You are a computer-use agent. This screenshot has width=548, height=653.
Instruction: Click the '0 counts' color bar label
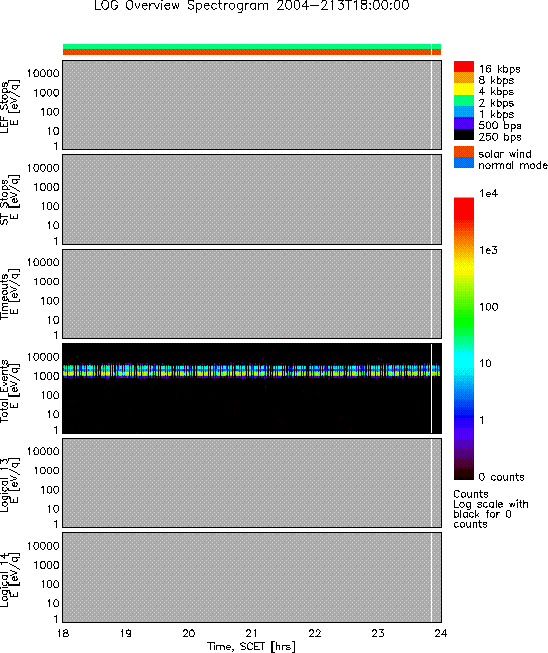[x=501, y=477]
